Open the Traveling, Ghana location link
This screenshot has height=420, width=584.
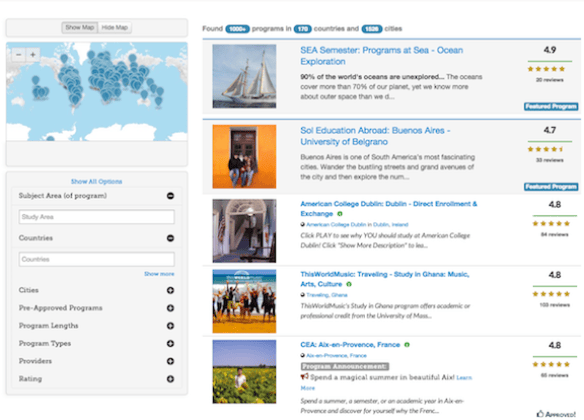point(327,295)
